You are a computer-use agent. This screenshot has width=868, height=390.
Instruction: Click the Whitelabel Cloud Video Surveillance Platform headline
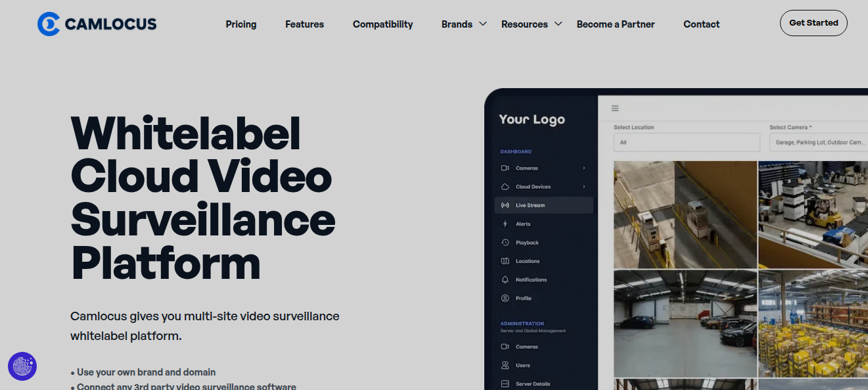pyautogui.click(x=203, y=198)
